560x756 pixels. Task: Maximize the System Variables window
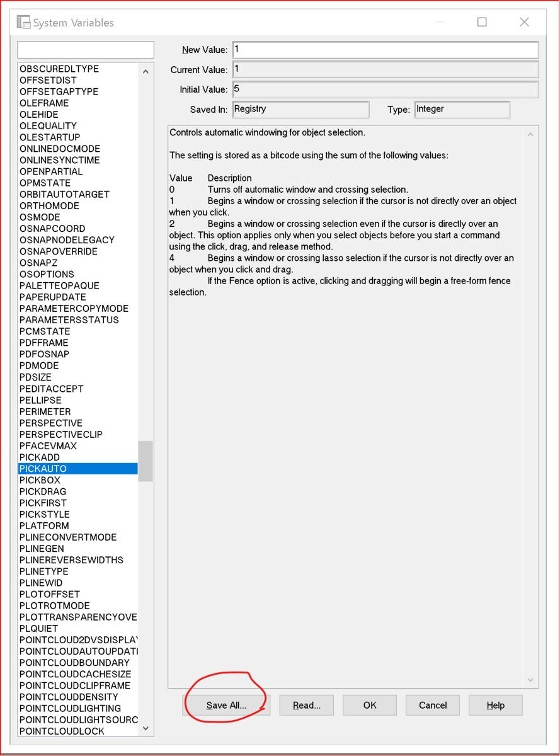(x=482, y=22)
